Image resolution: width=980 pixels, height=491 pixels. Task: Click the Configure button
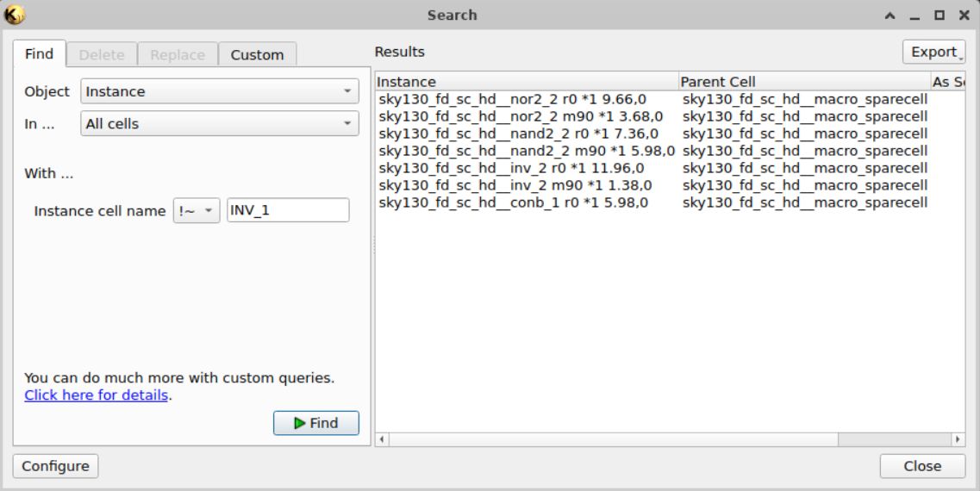[55, 466]
